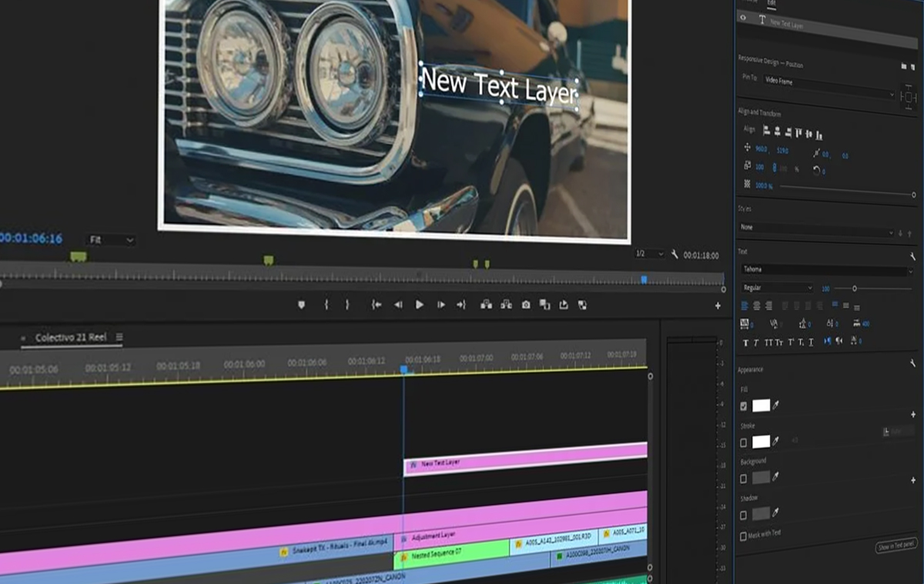Image resolution: width=924 pixels, height=584 pixels.
Task: Open the Tahoma font dropdown
Action: point(825,270)
